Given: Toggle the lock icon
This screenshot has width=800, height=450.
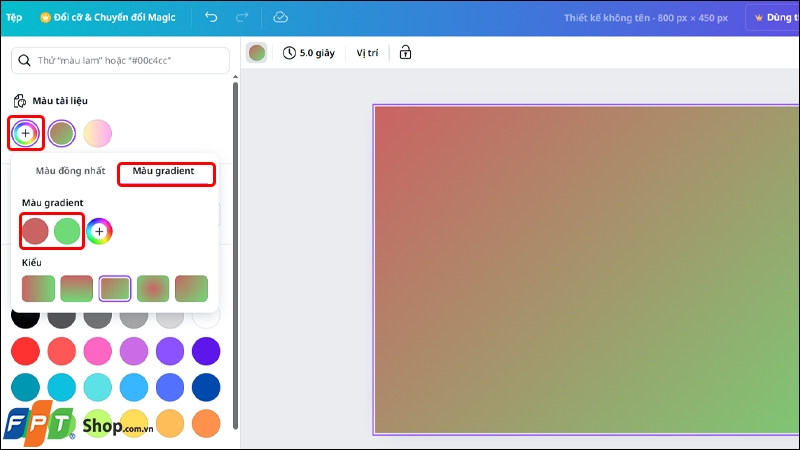Looking at the screenshot, I should (405, 53).
